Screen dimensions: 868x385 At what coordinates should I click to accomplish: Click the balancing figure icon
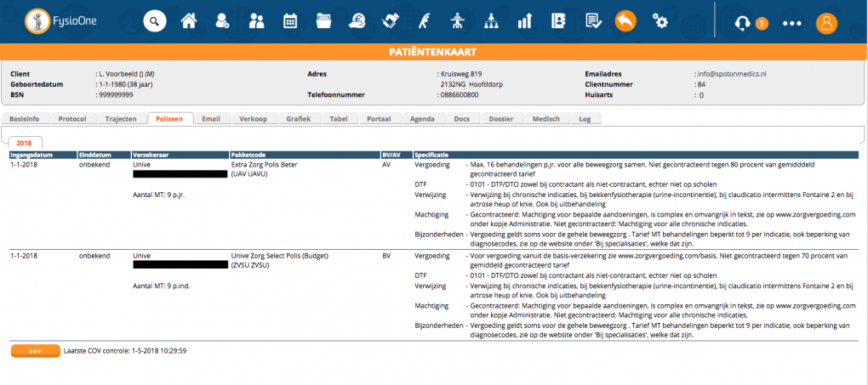tap(457, 21)
